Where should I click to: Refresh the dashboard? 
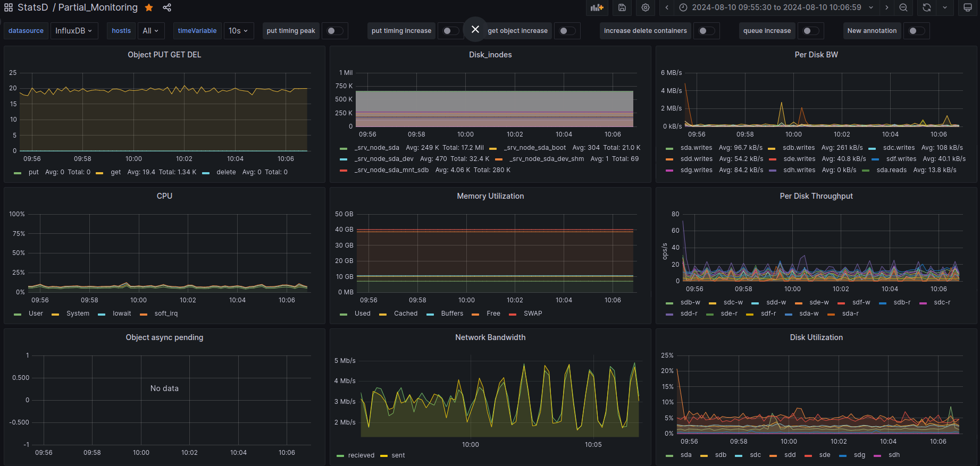pyautogui.click(x=927, y=7)
